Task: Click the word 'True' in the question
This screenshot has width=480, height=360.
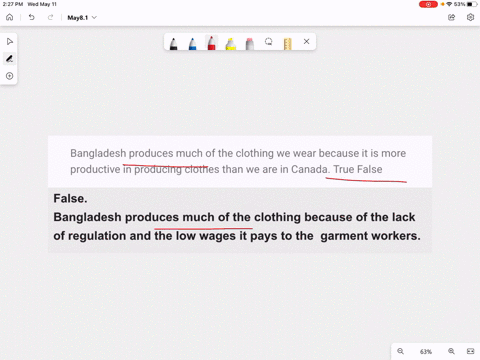Action: pyautogui.click(x=343, y=169)
